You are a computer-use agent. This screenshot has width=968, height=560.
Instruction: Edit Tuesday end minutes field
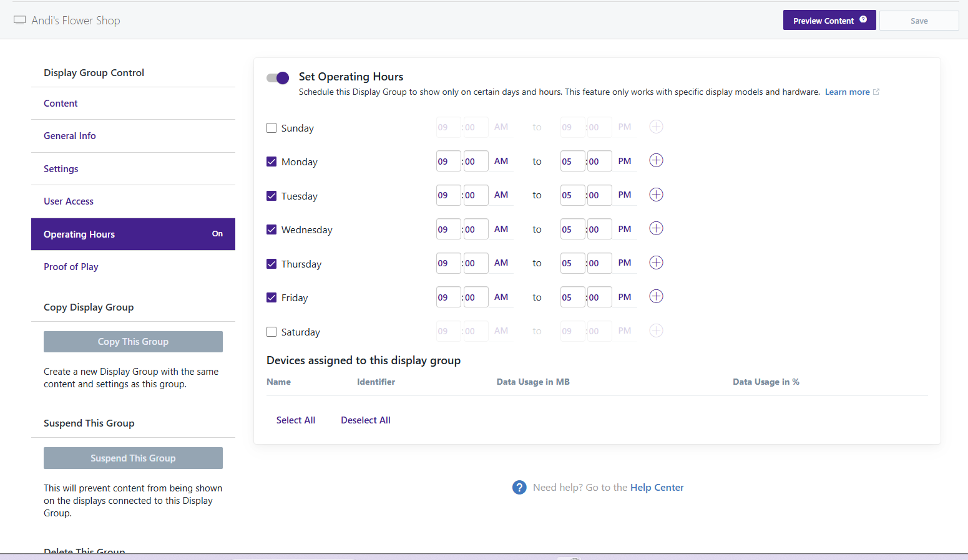pos(599,195)
